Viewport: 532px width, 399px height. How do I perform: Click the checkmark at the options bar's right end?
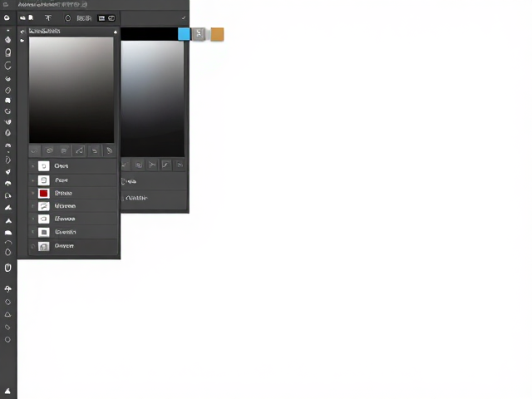[x=184, y=18]
